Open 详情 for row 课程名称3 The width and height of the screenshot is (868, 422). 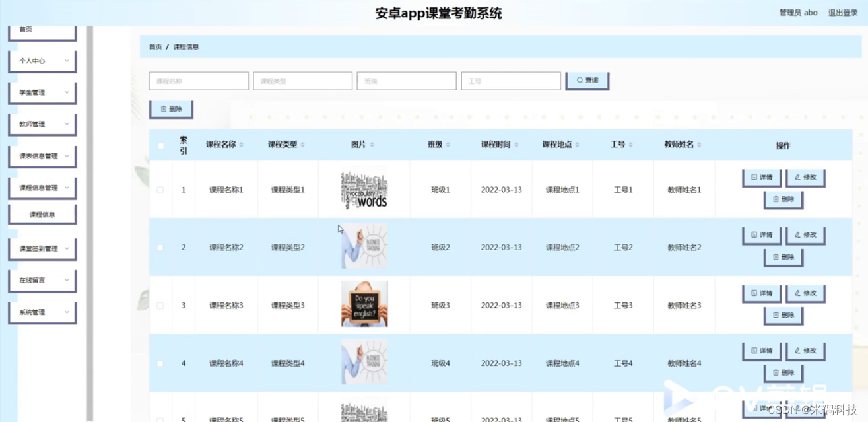coord(762,293)
